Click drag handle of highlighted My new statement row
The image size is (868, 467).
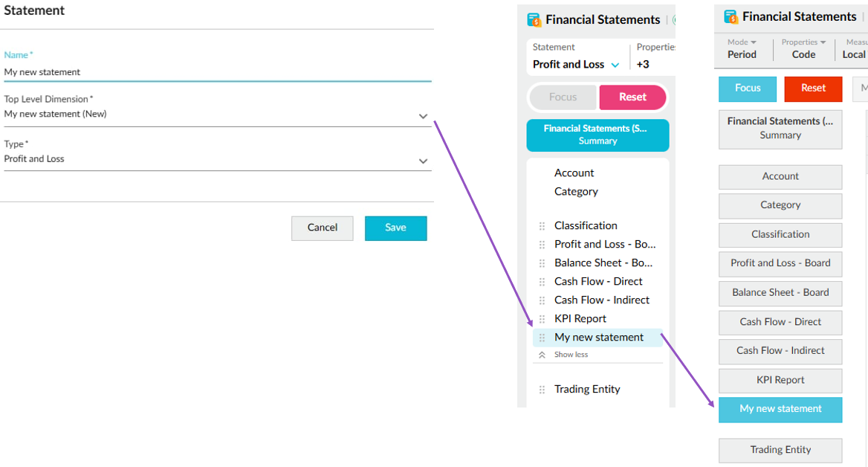542,338
